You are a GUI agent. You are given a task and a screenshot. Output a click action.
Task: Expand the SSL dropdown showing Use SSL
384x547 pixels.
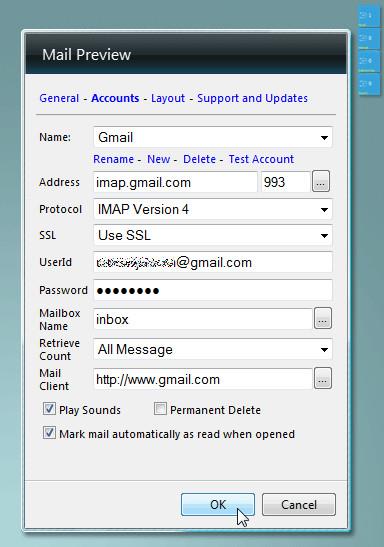(x=213, y=235)
